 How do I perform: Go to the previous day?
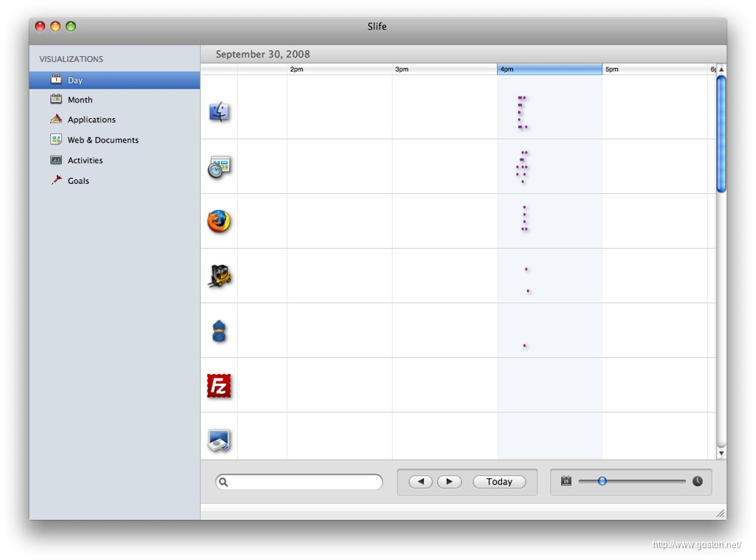(x=420, y=482)
